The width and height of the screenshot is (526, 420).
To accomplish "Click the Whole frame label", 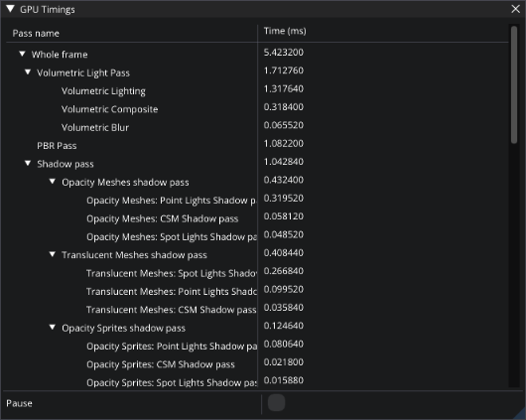I will 60,55.
